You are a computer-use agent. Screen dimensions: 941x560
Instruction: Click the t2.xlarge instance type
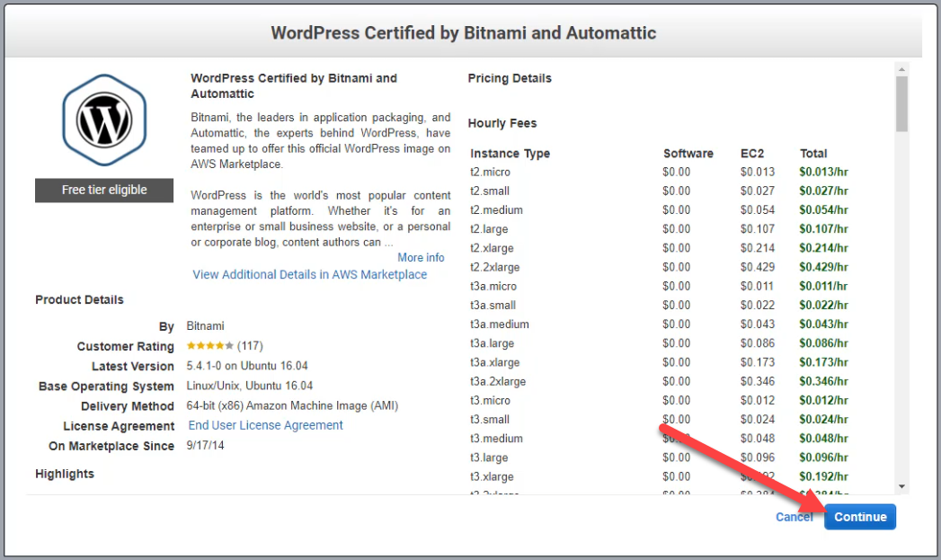(493, 248)
